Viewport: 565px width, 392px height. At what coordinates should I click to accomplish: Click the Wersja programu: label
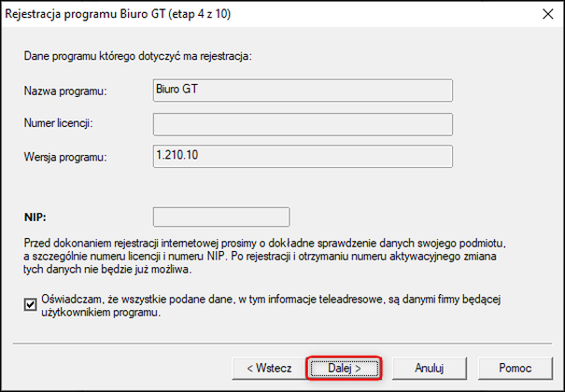pyautogui.click(x=65, y=158)
